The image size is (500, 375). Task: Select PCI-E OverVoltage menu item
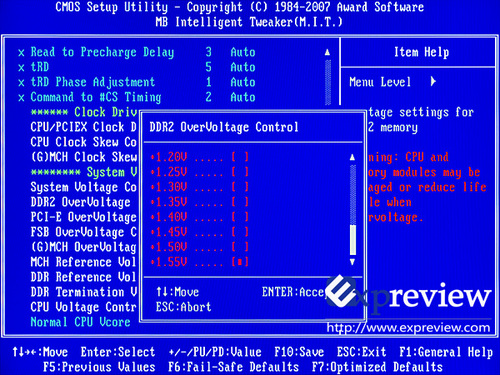pos(84,217)
